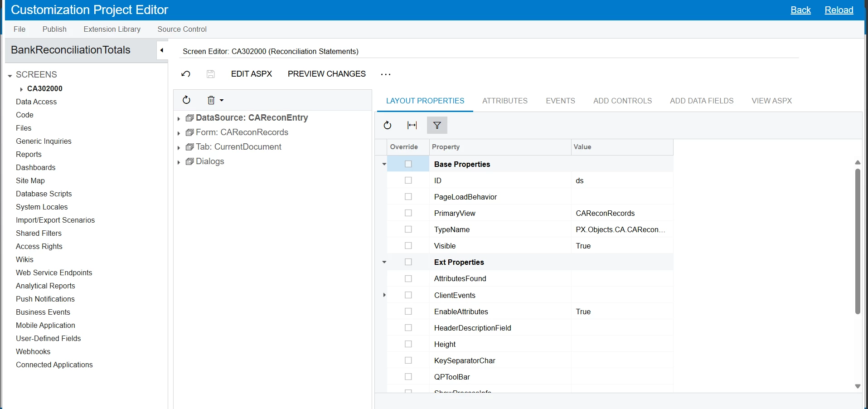Image resolution: width=868 pixels, height=409 pixels.
Task: Click the fit-to-width columns icon
Action: point(412,125)
